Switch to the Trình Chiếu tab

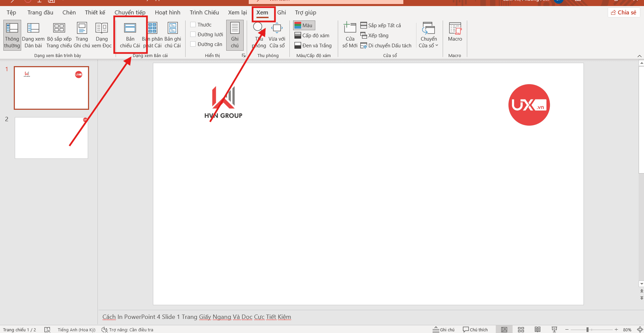tap(204, 12)
